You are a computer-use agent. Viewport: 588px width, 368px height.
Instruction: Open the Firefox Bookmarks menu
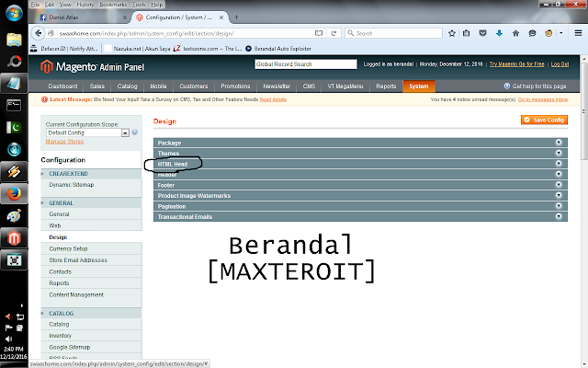[113, 5]
